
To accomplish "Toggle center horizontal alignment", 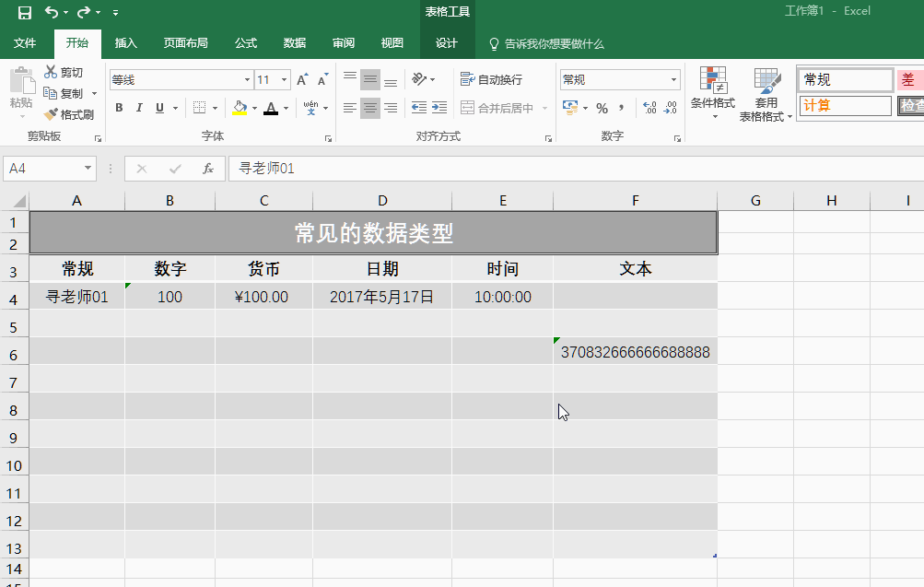I will (x=370, y=108).
